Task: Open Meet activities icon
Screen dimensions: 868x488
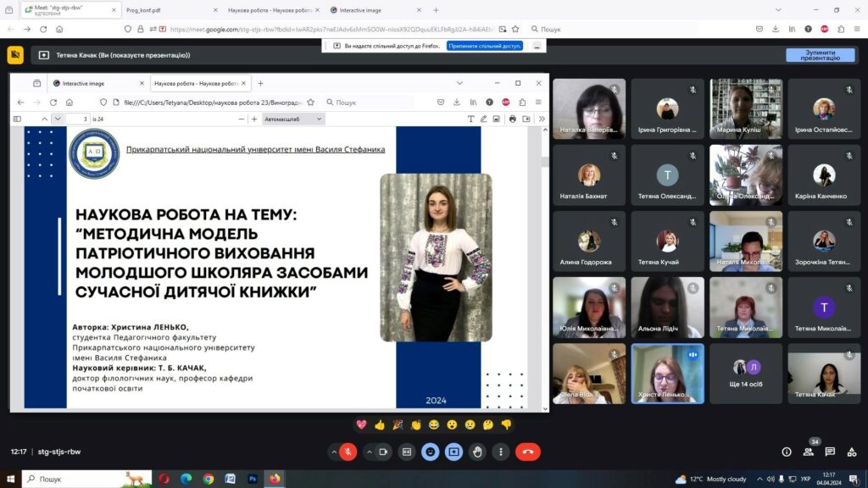Action: pos(851,452)
